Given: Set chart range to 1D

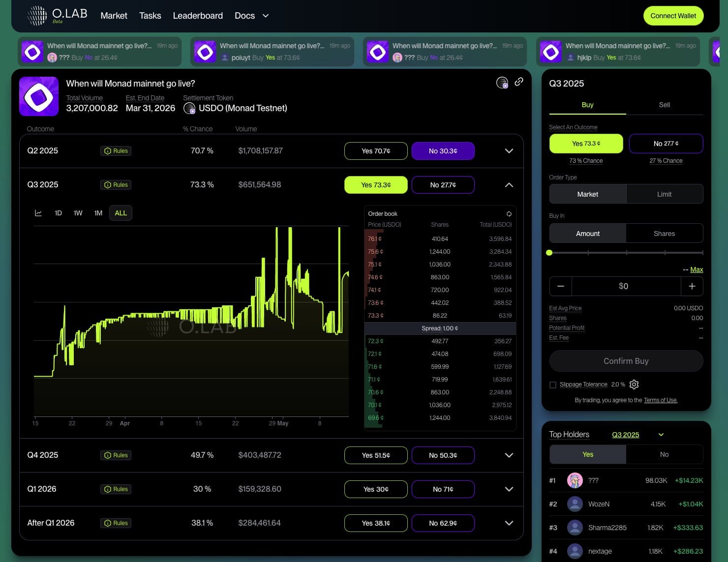Looking at the screenshot, I should (58, 213).
